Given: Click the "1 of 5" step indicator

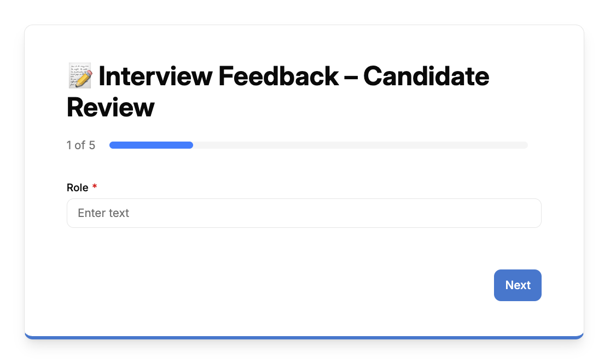Looking at the screenshot, I should (x=81, y=145).
